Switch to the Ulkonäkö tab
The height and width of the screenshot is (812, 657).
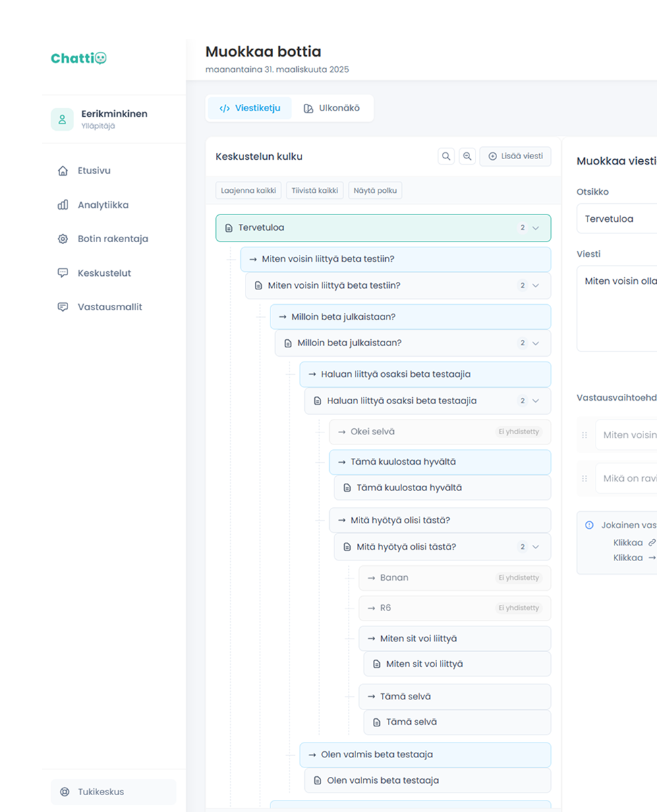tap(331, 108)
